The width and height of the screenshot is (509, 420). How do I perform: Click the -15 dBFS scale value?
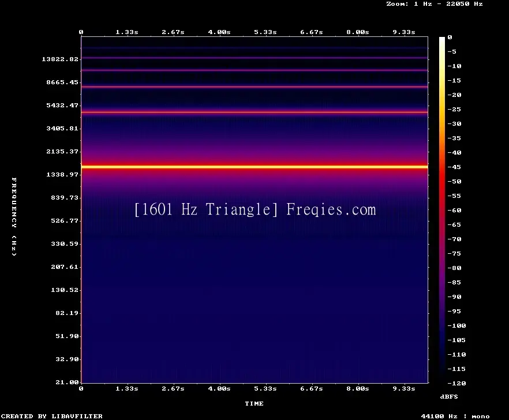[454, 81]
